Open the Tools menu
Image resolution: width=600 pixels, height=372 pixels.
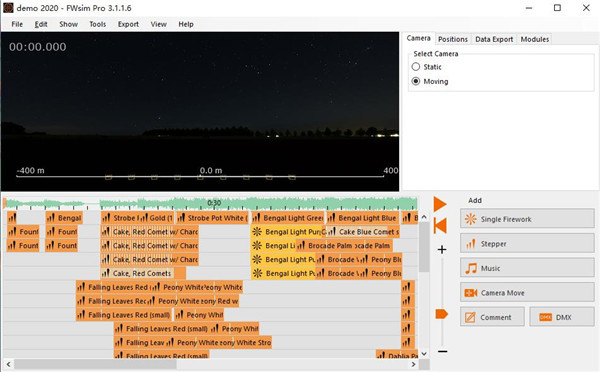pyautogui.click(x=98, y=24)
